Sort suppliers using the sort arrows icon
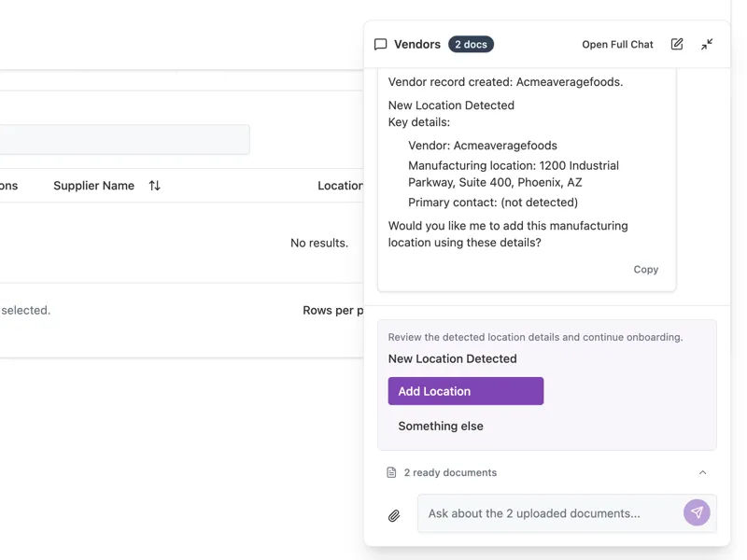 pyautogui.click(x=153, y=185)
